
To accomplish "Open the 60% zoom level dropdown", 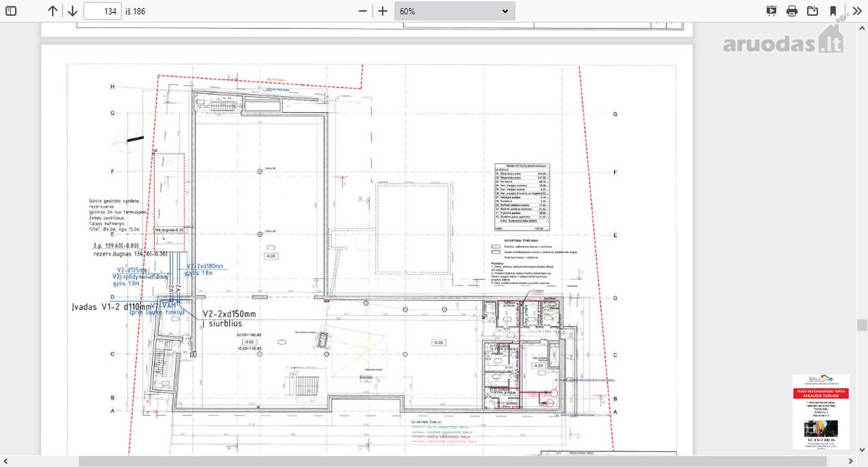I will pyautogui.click(x=455, y=11).
